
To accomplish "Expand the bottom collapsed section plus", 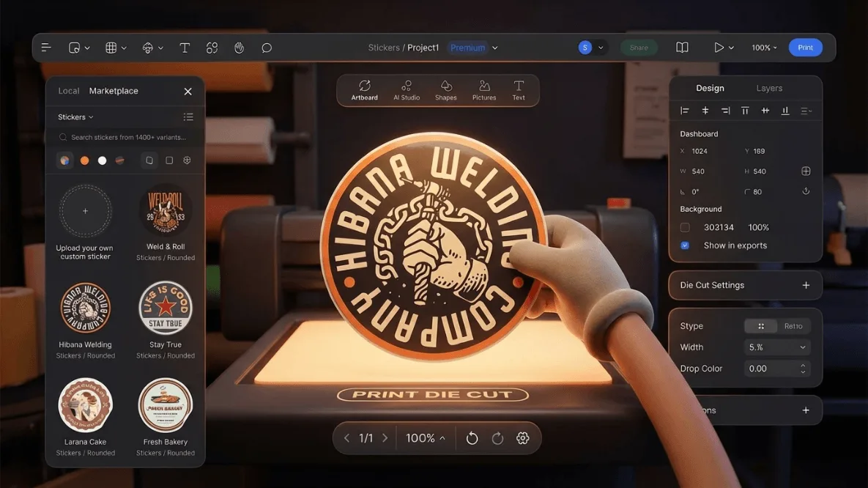I will pyautogui.click(x=806, y=410).
